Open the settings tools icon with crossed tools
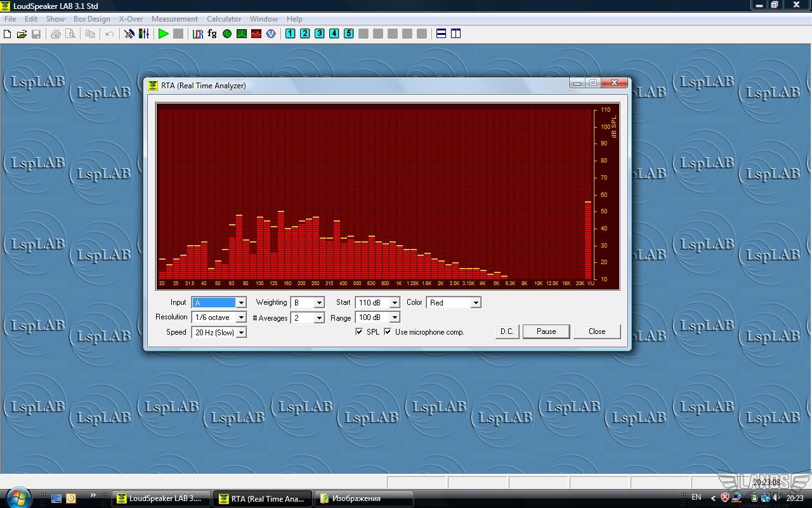Screen dimensions: 812x508 (129, 34)
